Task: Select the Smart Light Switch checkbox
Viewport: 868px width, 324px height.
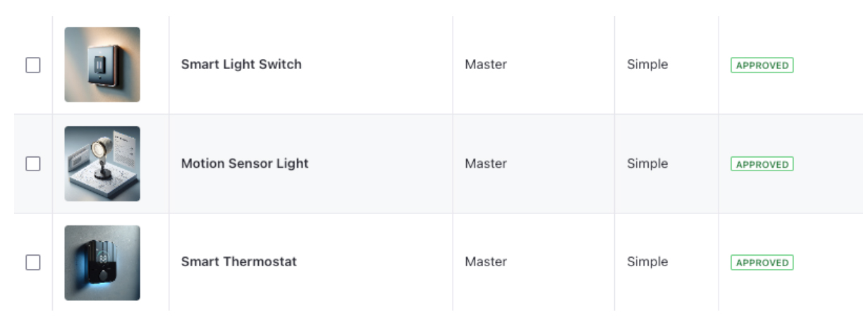Action: coord(33,65)
